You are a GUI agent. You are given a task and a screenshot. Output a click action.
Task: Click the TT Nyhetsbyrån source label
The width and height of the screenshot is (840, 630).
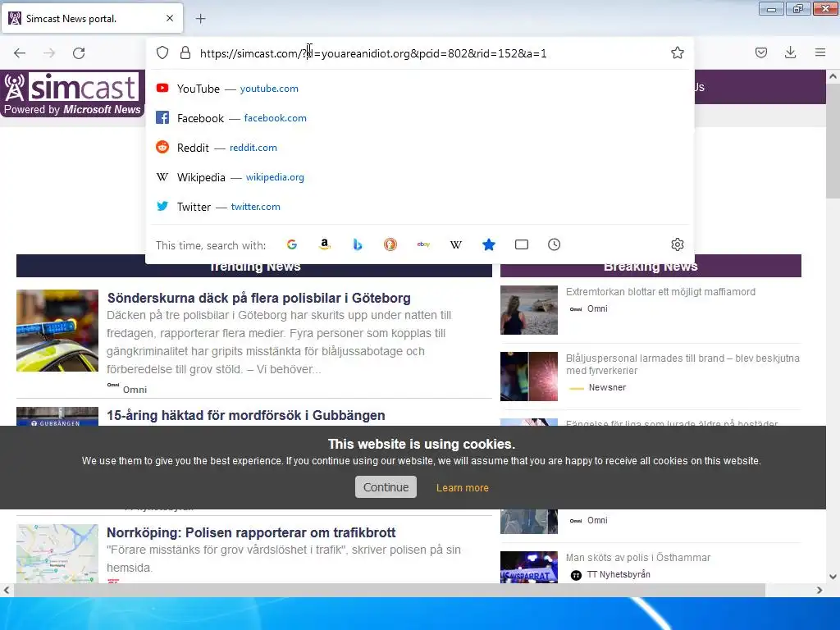click(619, 574)
